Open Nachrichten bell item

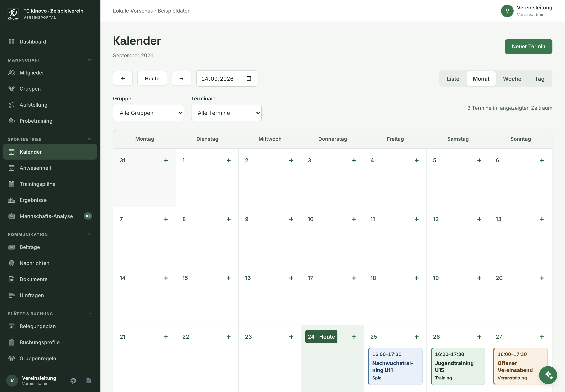[50, 263]
